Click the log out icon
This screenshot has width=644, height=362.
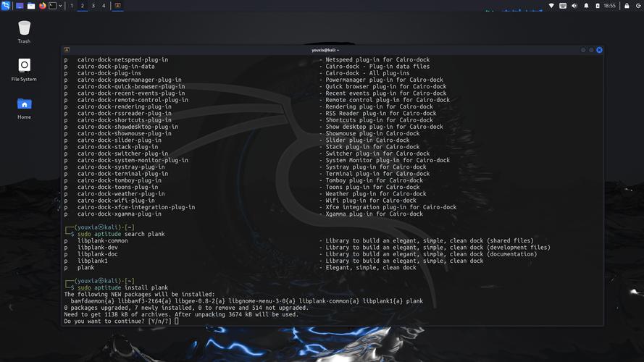point(638,6)
